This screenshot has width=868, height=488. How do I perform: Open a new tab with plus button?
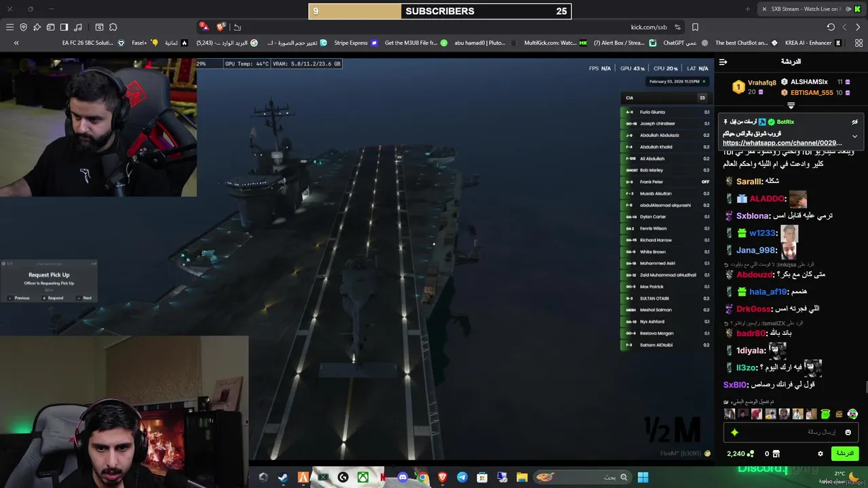(x=747, y=9)
